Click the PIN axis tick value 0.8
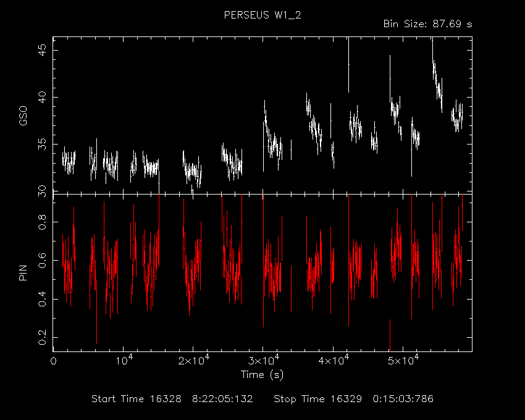 coord(43,222)
